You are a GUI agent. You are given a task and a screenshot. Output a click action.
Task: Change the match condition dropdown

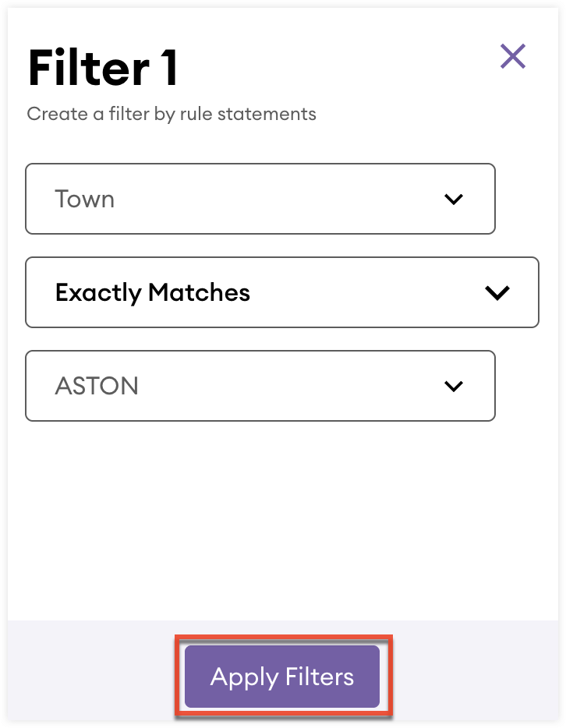tap(283, 292)
